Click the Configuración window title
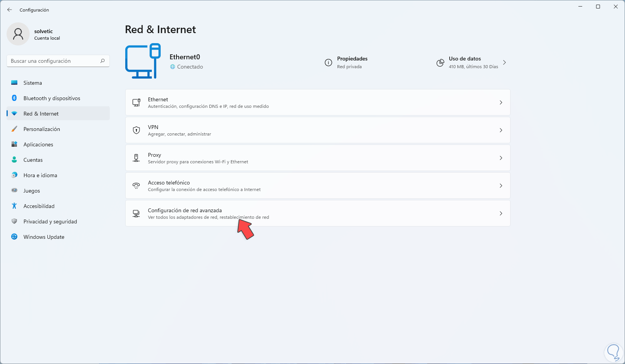 pyautogui.click(x=34, y=10)
